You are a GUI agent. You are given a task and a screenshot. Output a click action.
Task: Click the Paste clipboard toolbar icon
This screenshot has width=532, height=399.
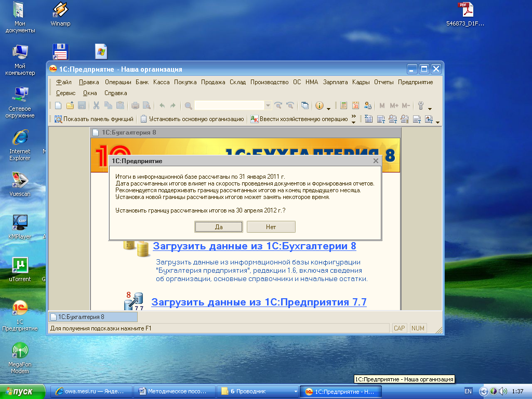120,105
